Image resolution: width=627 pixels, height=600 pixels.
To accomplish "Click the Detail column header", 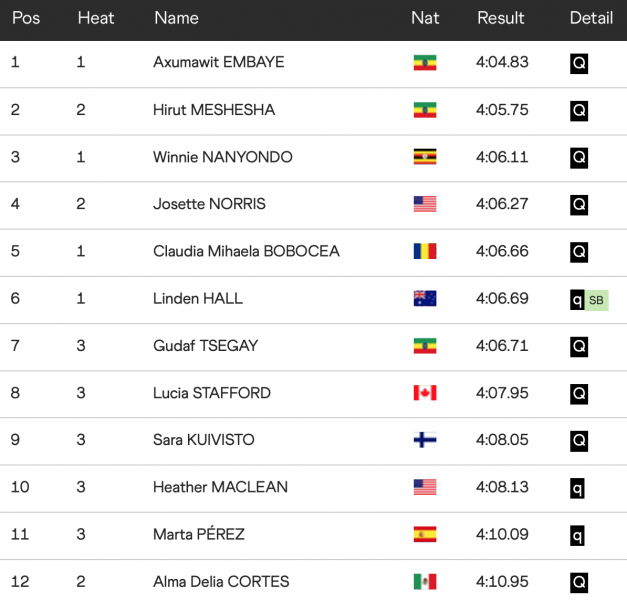I will (x=591, y=18).
